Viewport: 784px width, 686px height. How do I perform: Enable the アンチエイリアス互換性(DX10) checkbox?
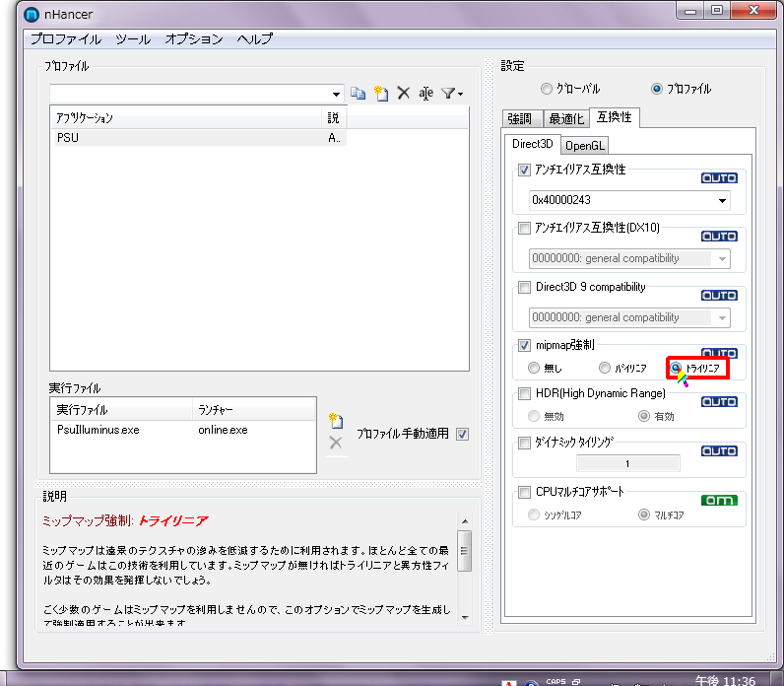524,228
